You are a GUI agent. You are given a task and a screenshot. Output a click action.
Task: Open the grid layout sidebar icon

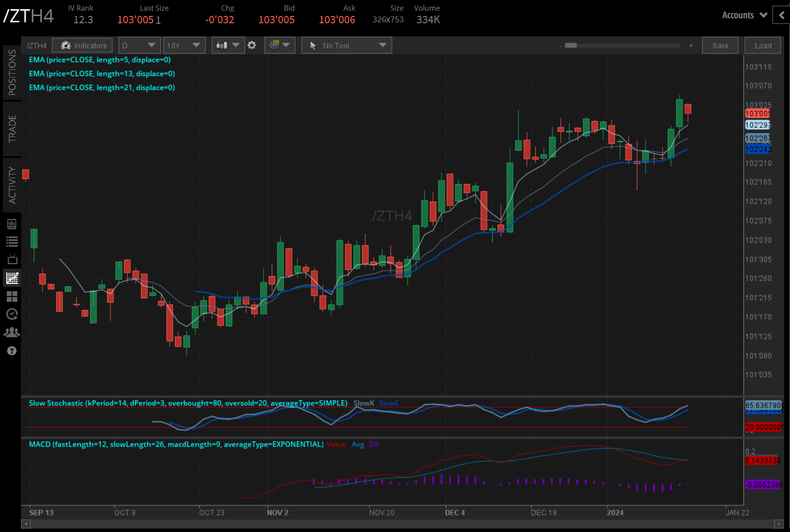12,296
